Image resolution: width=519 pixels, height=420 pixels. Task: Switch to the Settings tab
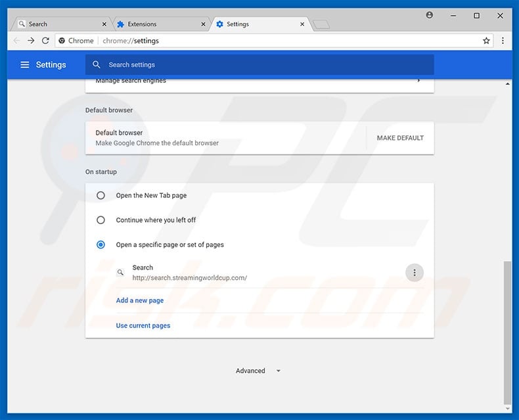tap(260, 24)
